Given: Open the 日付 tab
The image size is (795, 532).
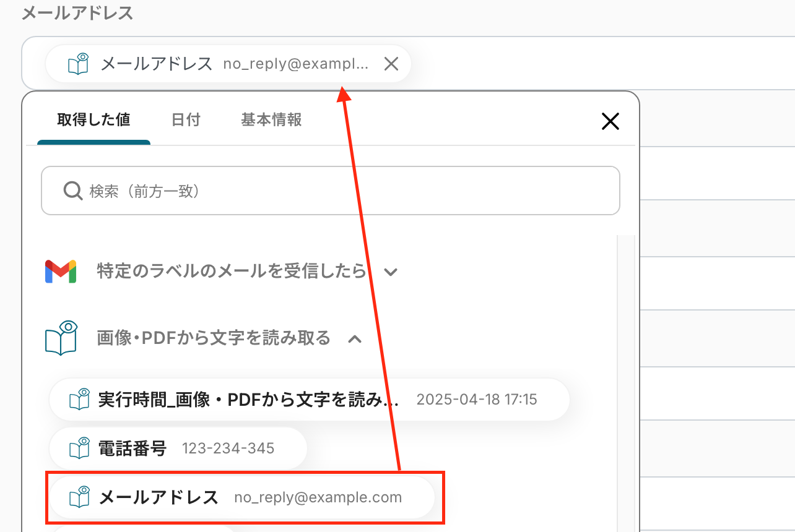Looking at the screenshot, I should (186, 119).
